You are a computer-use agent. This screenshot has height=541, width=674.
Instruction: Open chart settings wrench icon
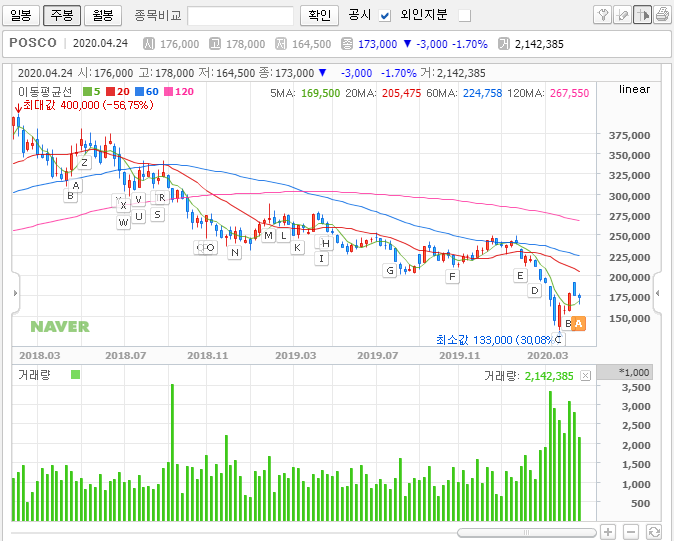tap(602, 15)
